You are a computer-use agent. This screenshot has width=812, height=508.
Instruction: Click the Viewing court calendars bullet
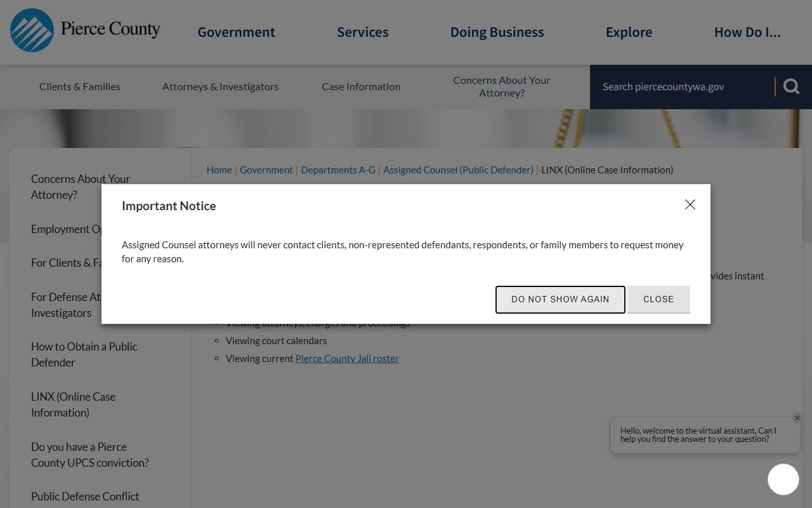[x=276, y=340]
